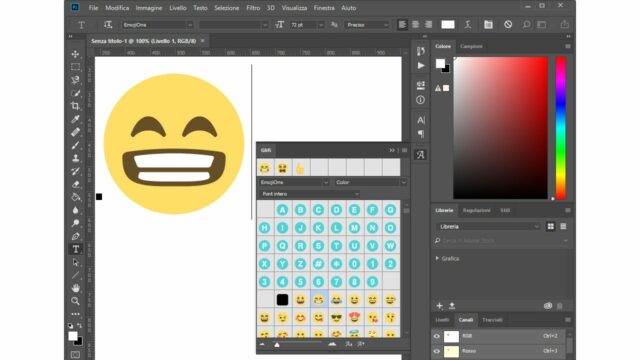The image size is (640, 360).
Task: Select the Hand tool
Action: (x=75, y=288)
